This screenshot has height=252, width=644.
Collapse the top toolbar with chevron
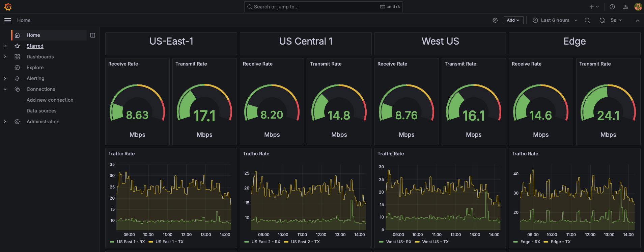638,20
